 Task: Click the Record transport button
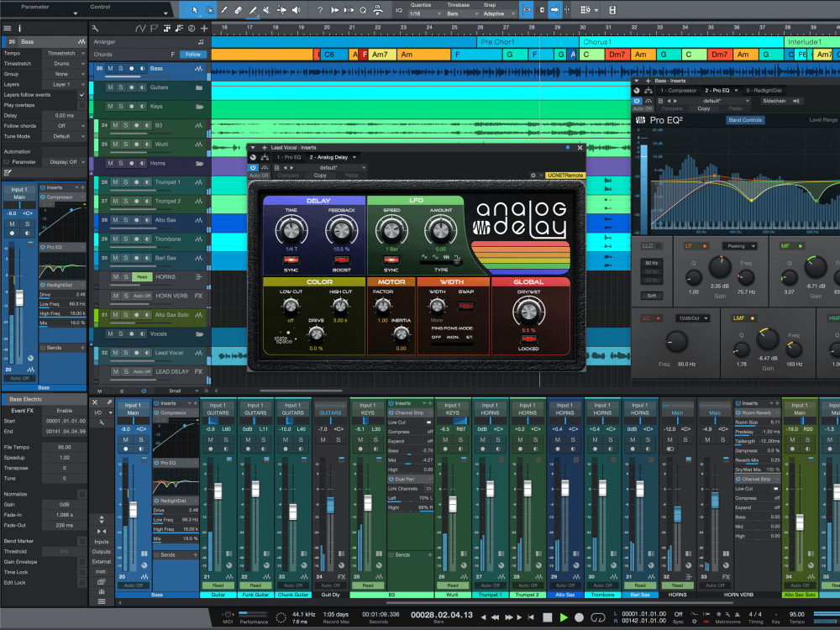pos(579,617)
